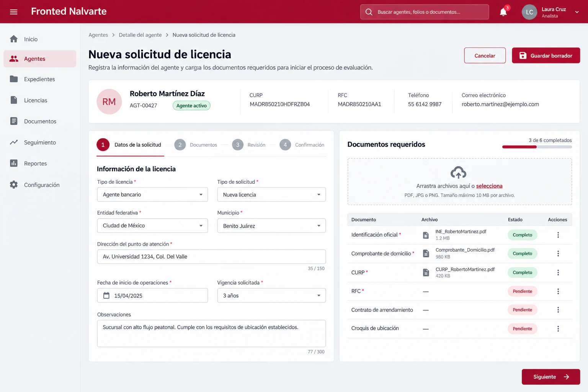Click the file icon beside INE_RobertoMartinez.pdf
The width and height of the screenshot is (588, 392).
pyautogui.click(x=426, y=235)
